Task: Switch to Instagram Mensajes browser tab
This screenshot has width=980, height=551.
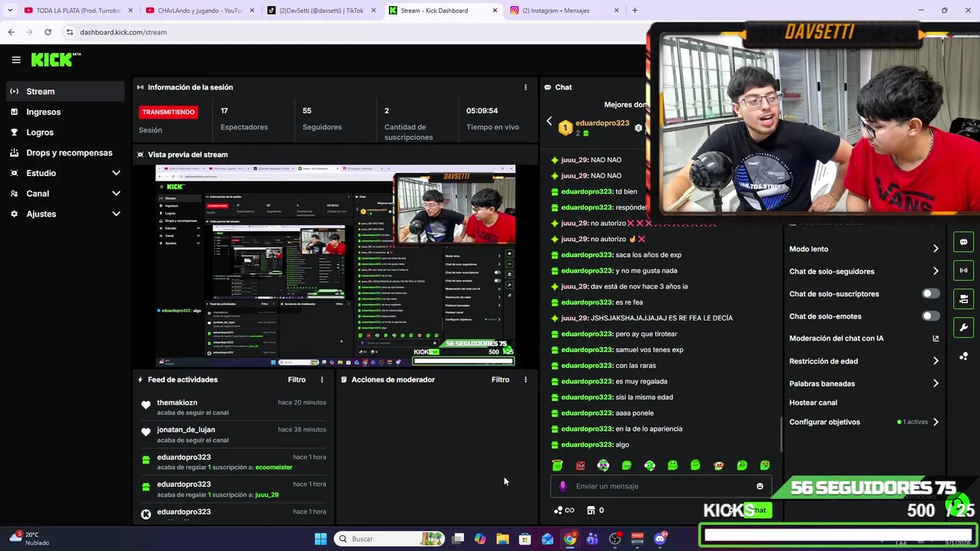Action: tap(565, 11)
